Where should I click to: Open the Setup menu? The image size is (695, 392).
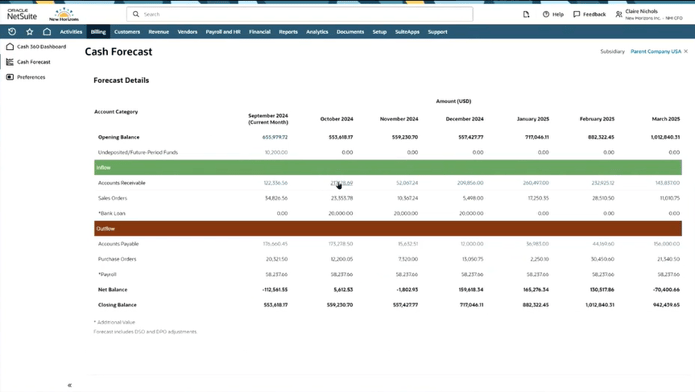coord(379,32)
